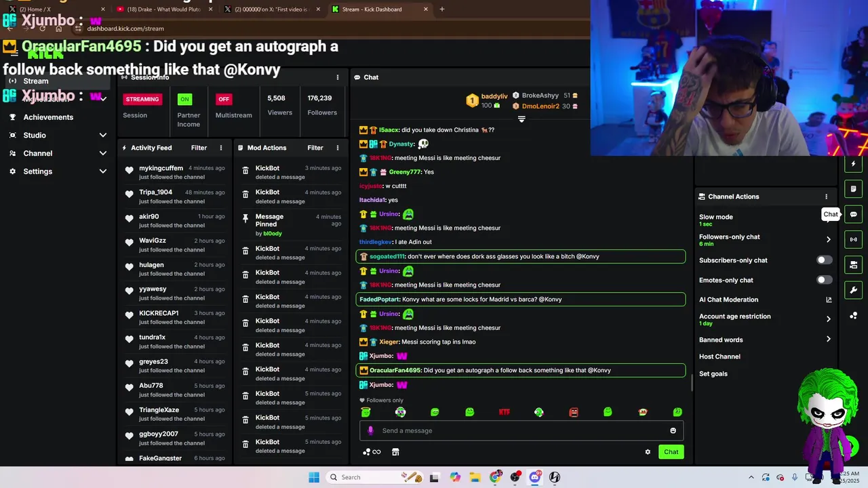Screen dimensions: 868x488
Task: Toggle the Multistream OFF badge
Action: (x=224, y=99)
